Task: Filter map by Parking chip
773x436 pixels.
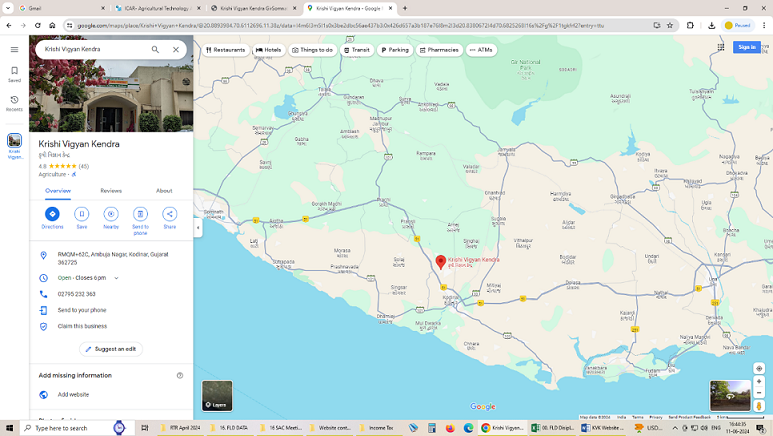Action: click(395, 50)
